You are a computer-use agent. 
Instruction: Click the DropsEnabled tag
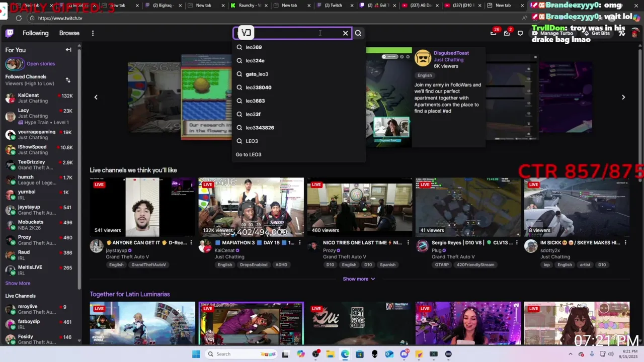point(254,265)
